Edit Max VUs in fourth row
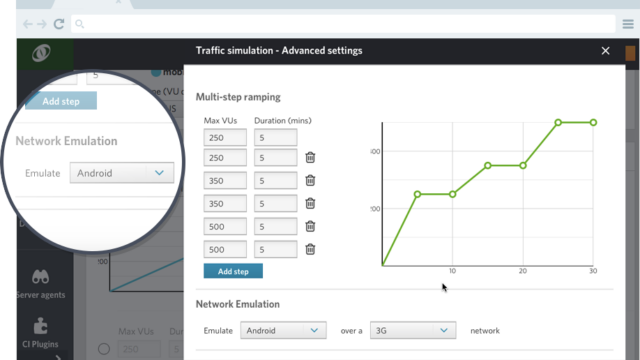Image resolution: width=640 pixels, height=360 pixels. pos(225,203)
